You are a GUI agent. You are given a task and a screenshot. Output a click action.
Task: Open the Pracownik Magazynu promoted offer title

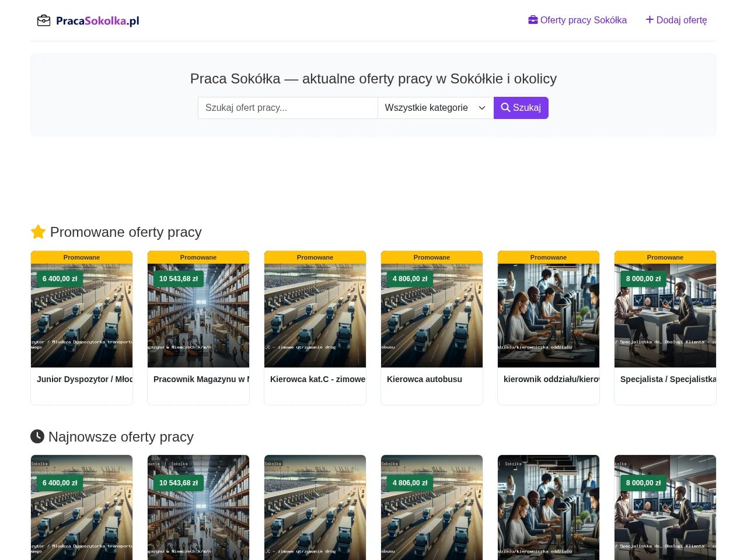(x=201, y=379)
